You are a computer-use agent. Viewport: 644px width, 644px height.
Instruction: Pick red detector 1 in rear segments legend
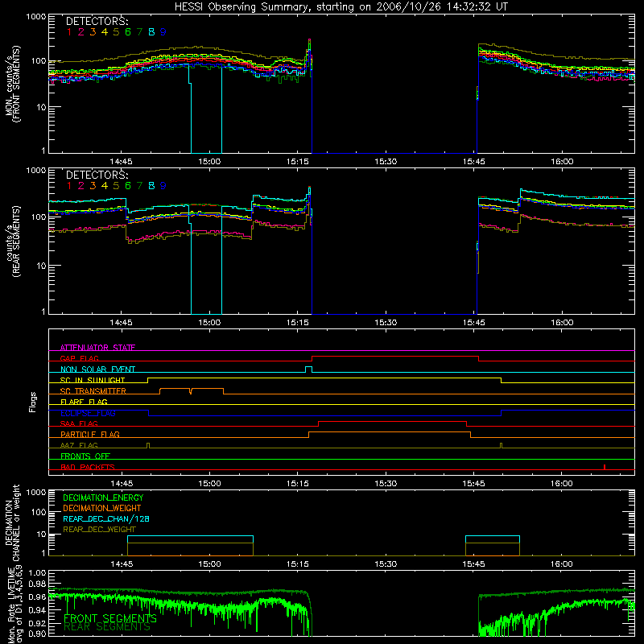(x=69, y=186)
